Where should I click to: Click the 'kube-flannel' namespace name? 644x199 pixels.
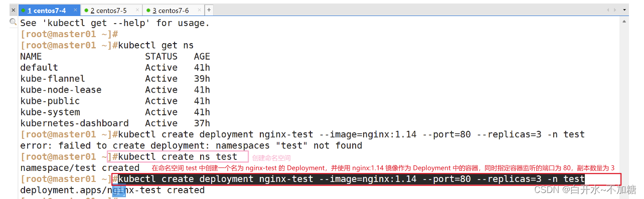pyautogui.click(x=53, y=79)
